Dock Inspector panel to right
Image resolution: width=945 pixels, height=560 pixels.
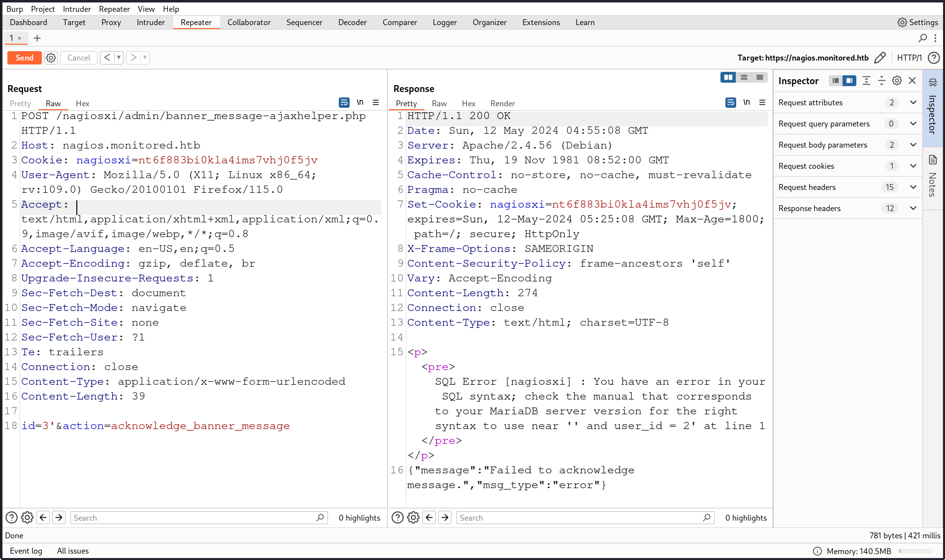tap(849, 81)
